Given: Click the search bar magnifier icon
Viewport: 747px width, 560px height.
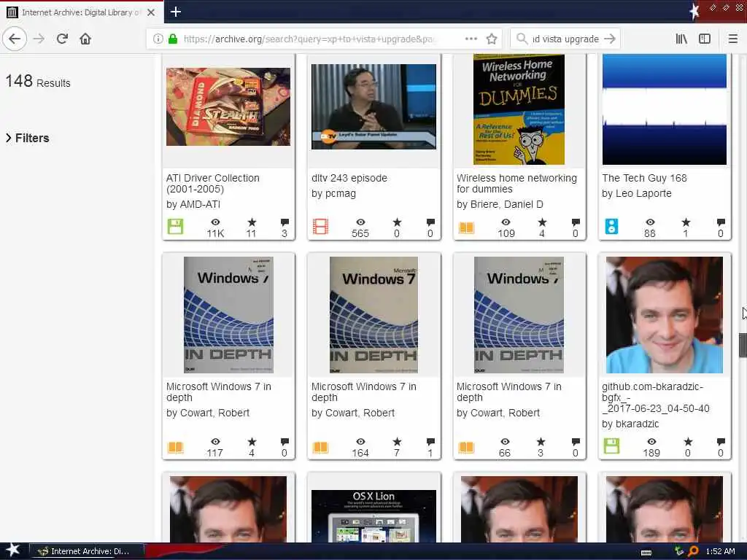Looking at the screenshot, I should pyautogui.click(x=522, y=39).
